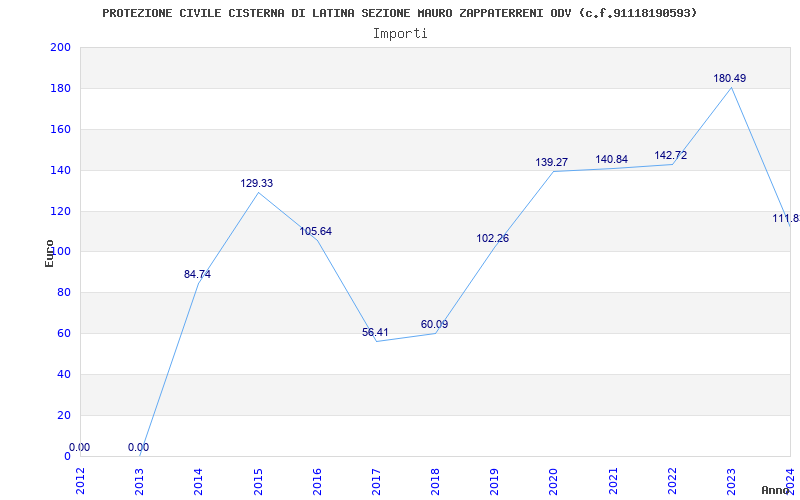Image resolution: width=800 pixels, height=500 pixels.
Task: Click the 142.72 data point label
Action: pyautogui.click(x=670, y=155)
